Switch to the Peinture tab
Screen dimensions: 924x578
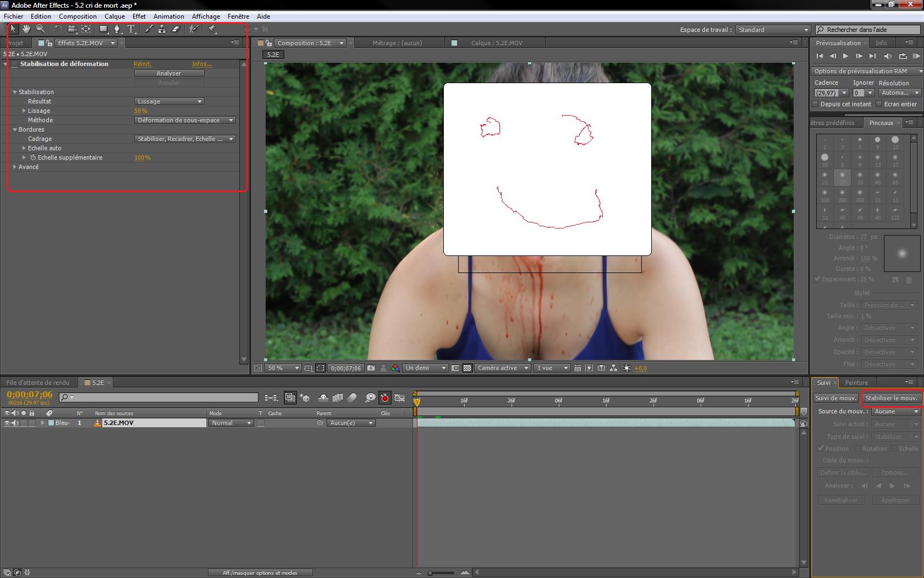pos(856,383)
